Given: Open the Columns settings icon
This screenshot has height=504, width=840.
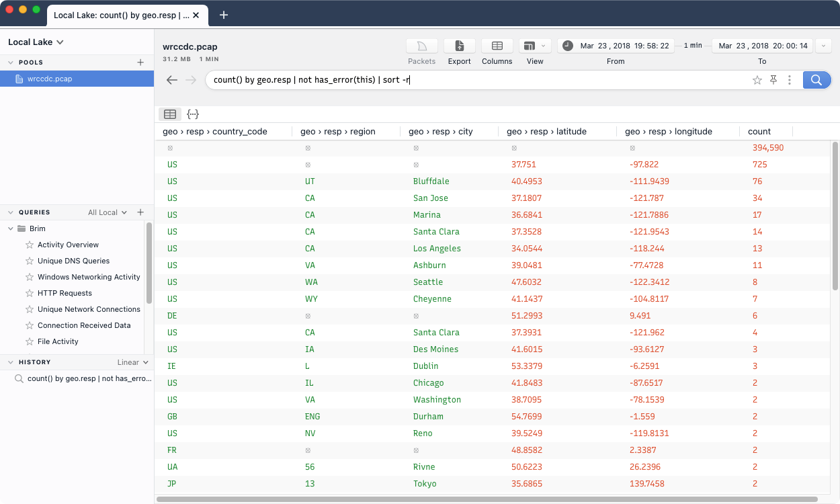Looking at the screenshot, I should (497, 47).
